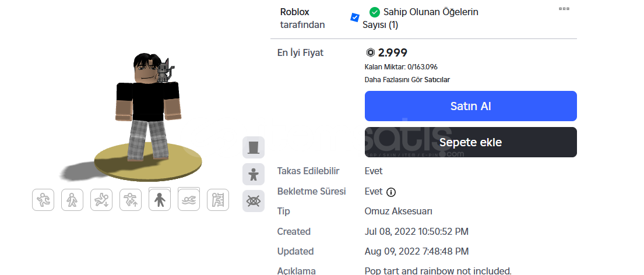Select the swim animation icon

click(x=189, y=200)
